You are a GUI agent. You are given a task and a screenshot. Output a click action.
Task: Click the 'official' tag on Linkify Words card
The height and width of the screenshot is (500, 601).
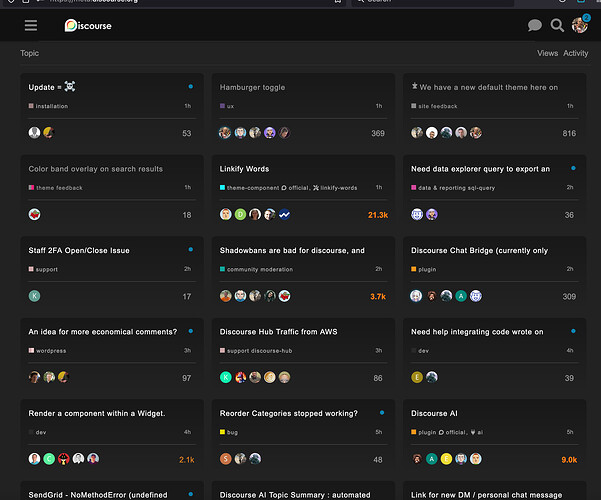pos(296,188)
